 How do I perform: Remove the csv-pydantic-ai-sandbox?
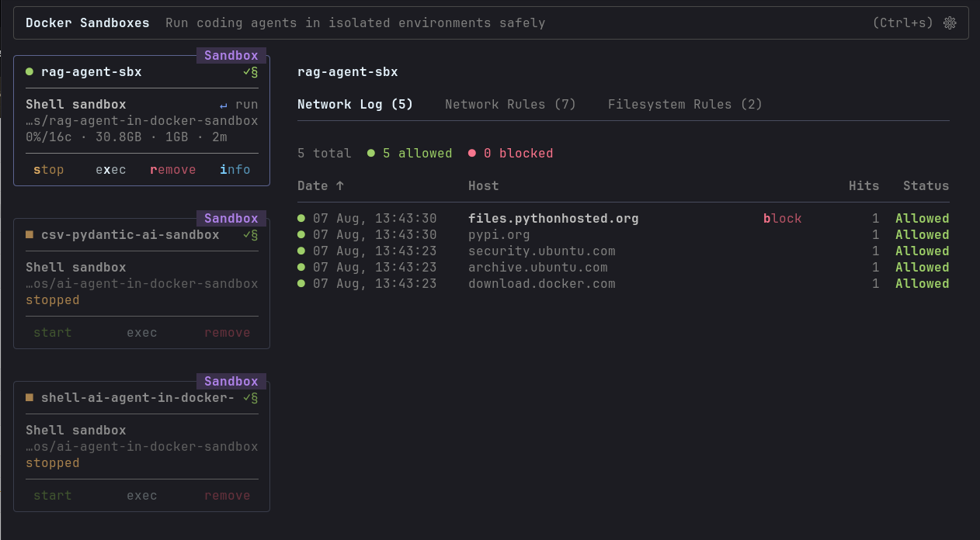click(228, 333)
